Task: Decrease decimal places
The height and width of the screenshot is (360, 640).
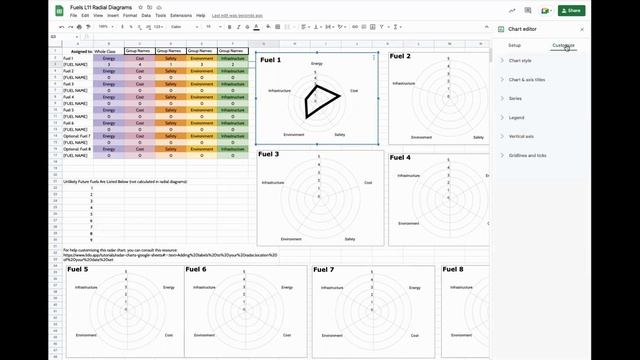Action: tap(140, 27)
